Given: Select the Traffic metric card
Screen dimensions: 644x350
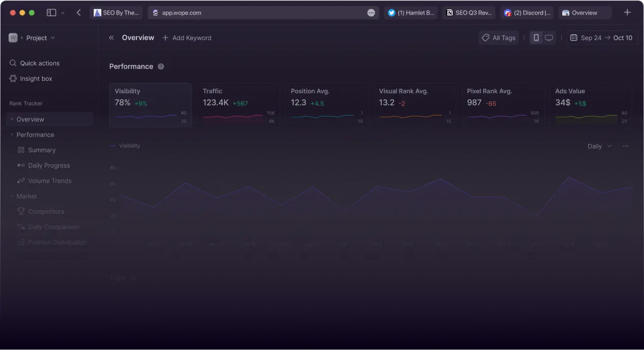Looking at the screenshot, I should tap(238, 105).
